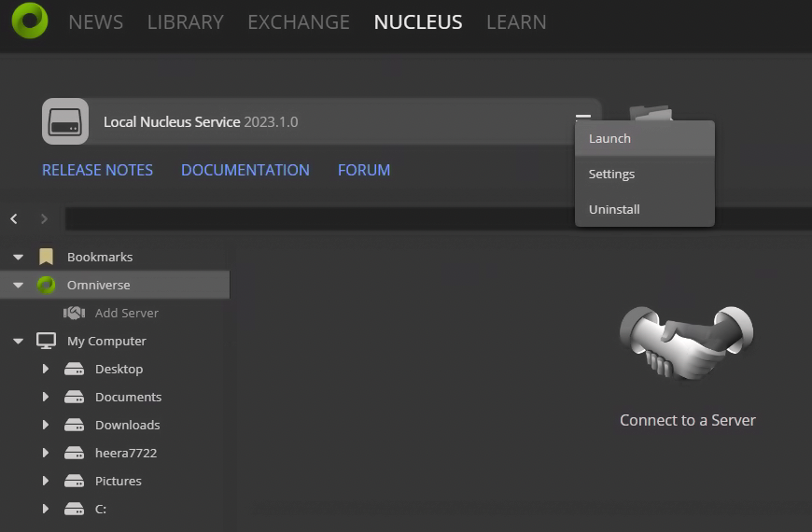The height and width of the screenshot is (532, 812).
Task: Select the Documents label
Action: tap(129, 397)
